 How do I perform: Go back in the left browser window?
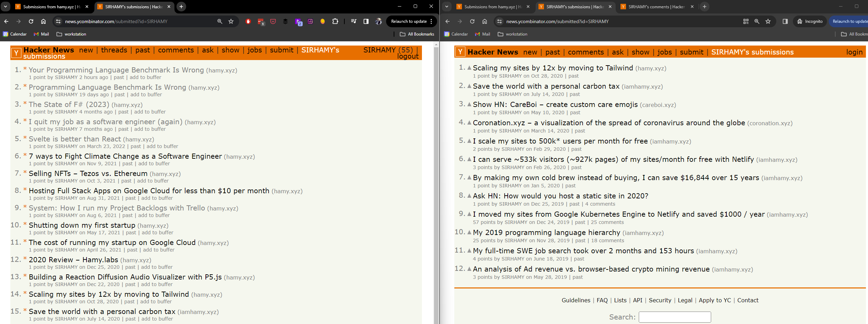tap(6, 21)
